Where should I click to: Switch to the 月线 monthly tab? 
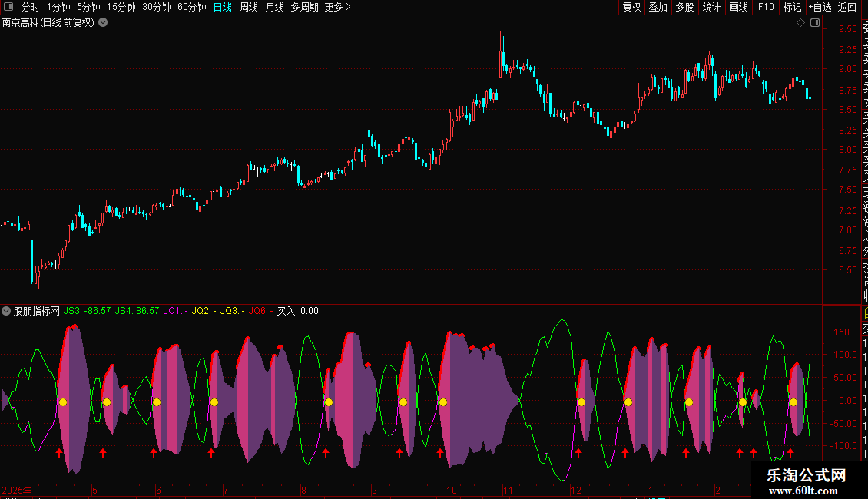pyautogui.click(x=274, y=7)
